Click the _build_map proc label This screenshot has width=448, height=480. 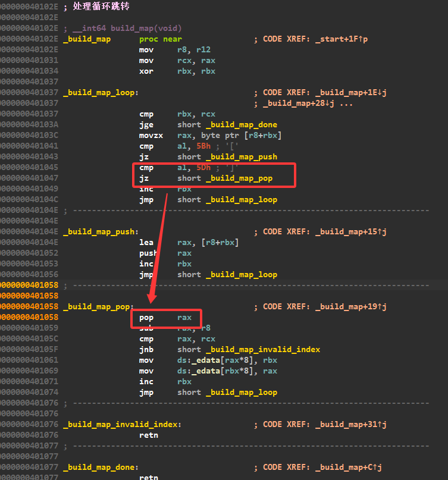click(87, 39)
